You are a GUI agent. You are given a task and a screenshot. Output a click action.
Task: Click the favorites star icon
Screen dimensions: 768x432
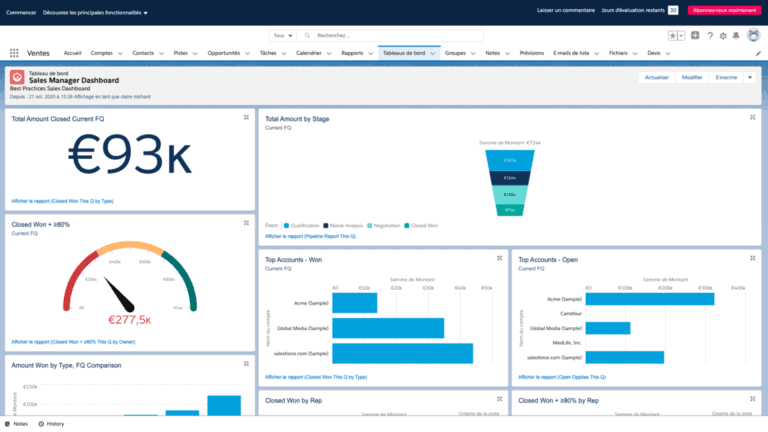point(673,35)
